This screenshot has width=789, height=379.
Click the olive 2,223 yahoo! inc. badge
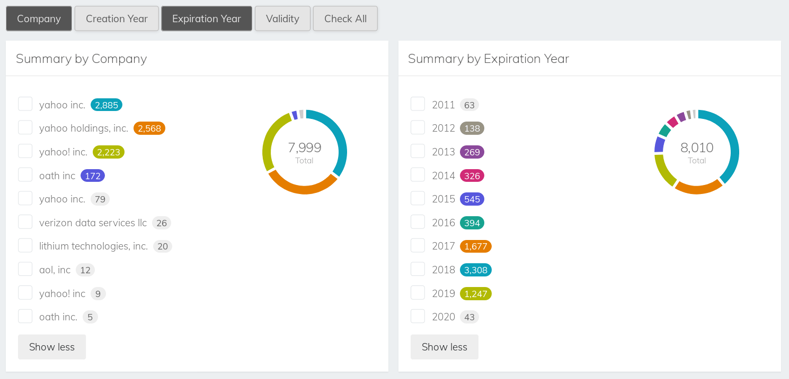point(109,152)
